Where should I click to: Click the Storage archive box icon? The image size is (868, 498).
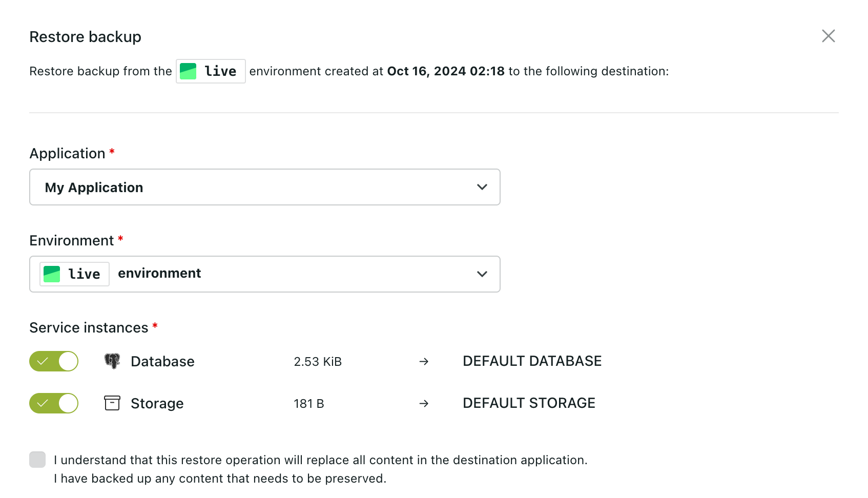pyautogui.click(x=112, y=403)
